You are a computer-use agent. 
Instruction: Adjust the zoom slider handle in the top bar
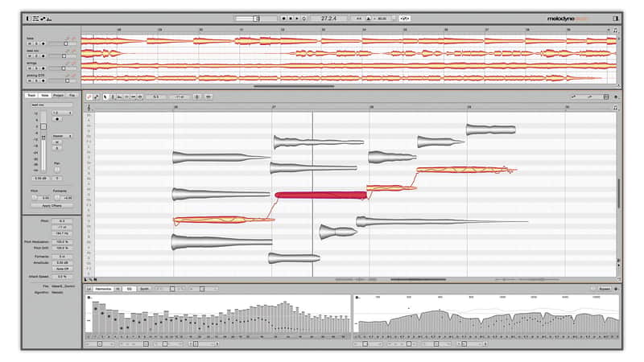(x=256, y=19)
